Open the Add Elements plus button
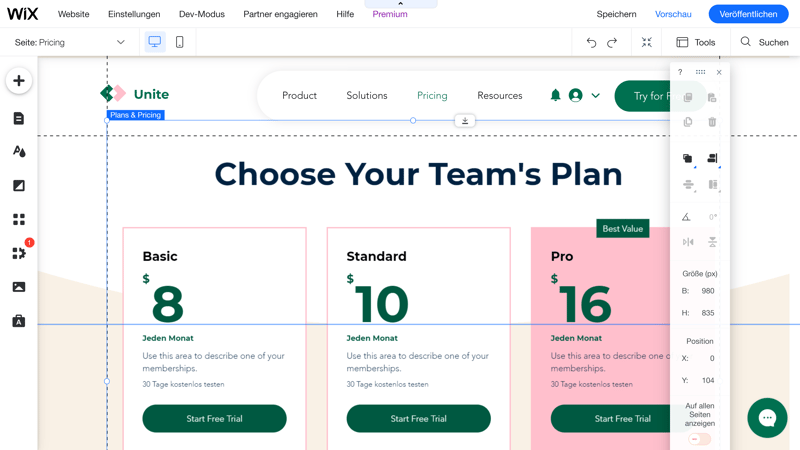This screenshot has width=800, height=450. 19,81
